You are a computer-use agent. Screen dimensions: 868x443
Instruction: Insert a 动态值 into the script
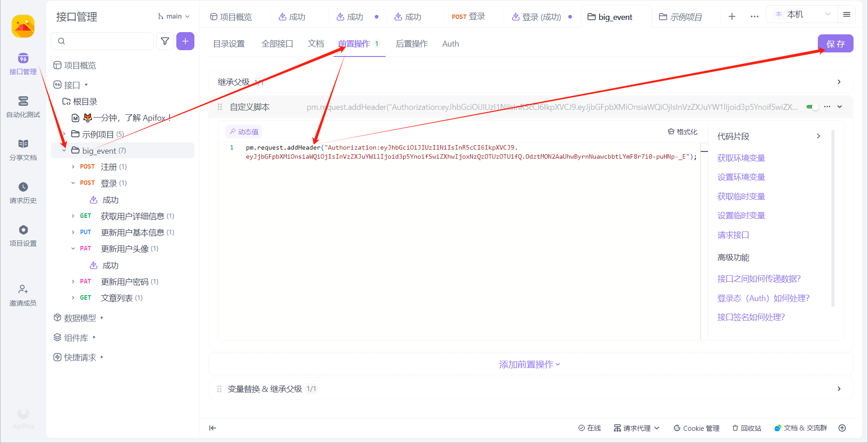tap(244, 132)
